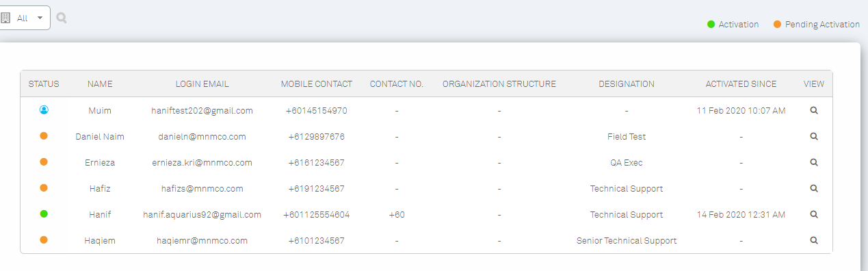View Ernieza's record magnifier icon
The image size is (868, 271).
tap(814, 162)
